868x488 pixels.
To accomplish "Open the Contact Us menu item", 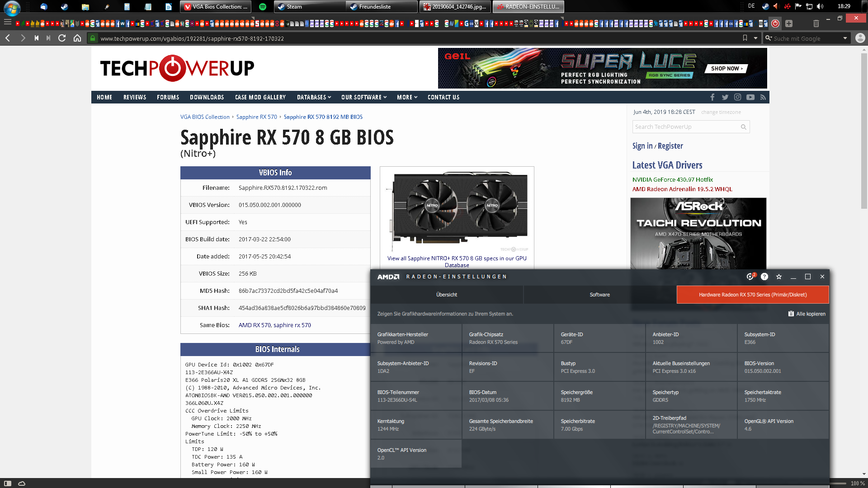I will (x=443, y=97).
